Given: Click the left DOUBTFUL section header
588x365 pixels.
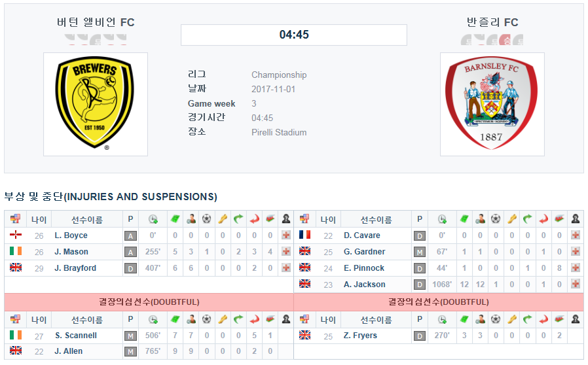Looking at the screenshot, I should [x=149, y=302].
